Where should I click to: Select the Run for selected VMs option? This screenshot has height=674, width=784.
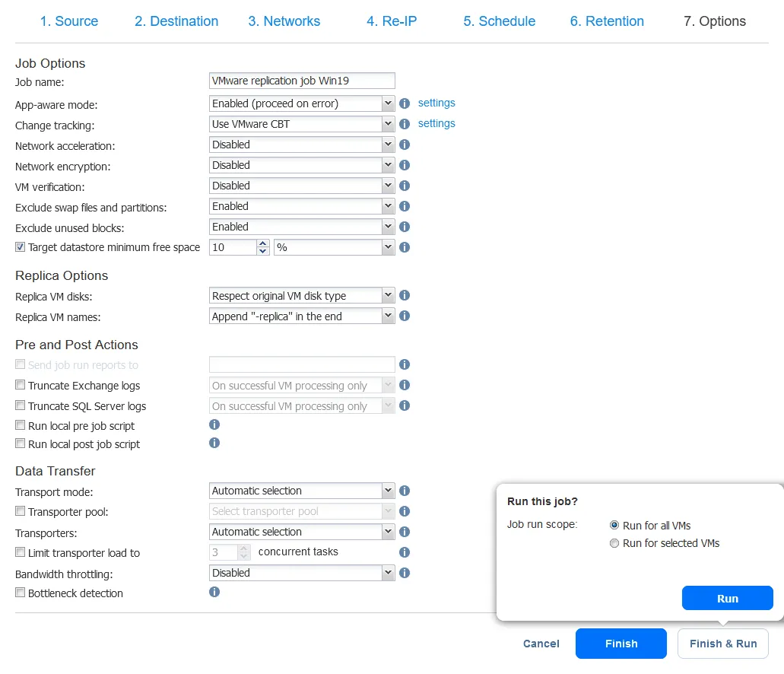(614, 543)
